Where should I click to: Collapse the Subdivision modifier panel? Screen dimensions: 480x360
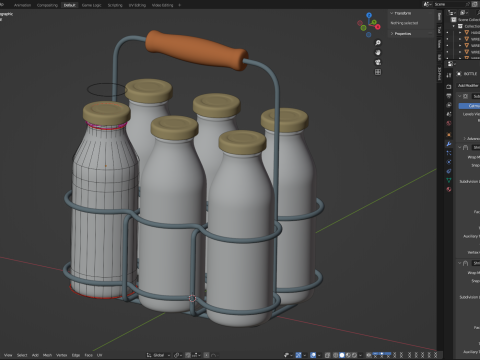[x=459, y=96]
